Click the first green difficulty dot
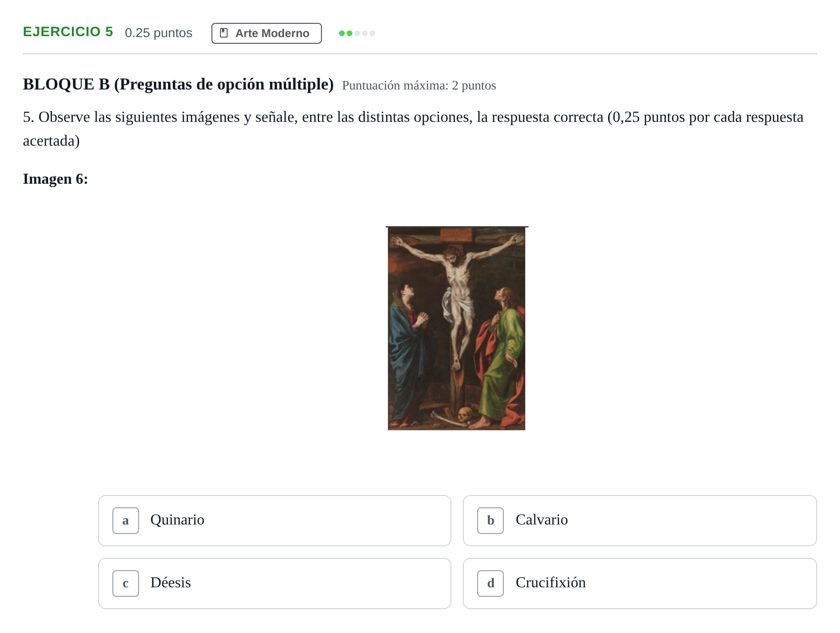 coord(341,33)
